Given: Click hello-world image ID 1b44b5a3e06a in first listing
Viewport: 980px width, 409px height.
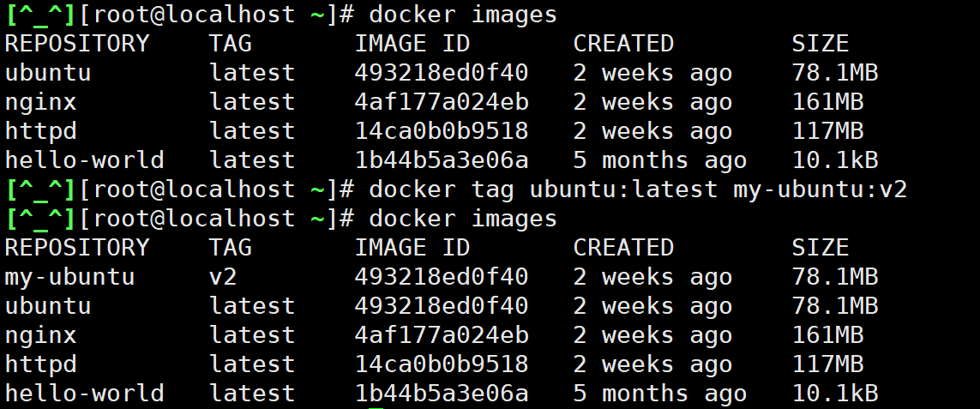Looking at the screenshot, I should click(442, 160).
